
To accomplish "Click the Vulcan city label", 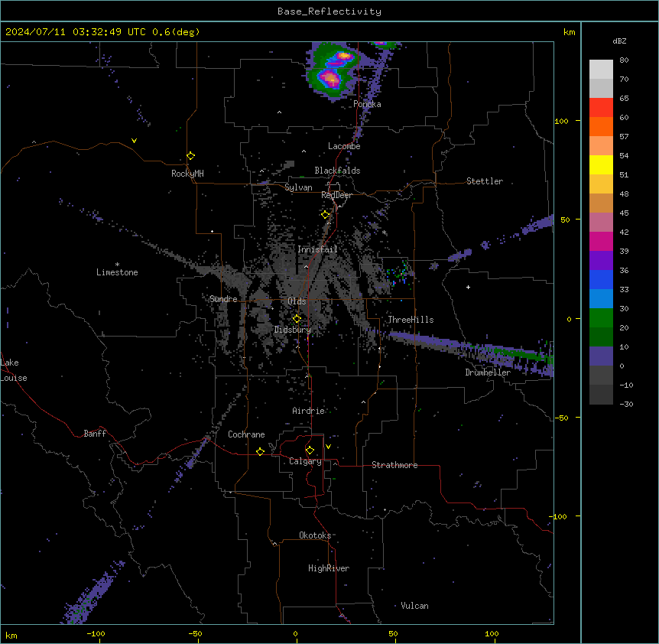I will (x=415, y=606).
